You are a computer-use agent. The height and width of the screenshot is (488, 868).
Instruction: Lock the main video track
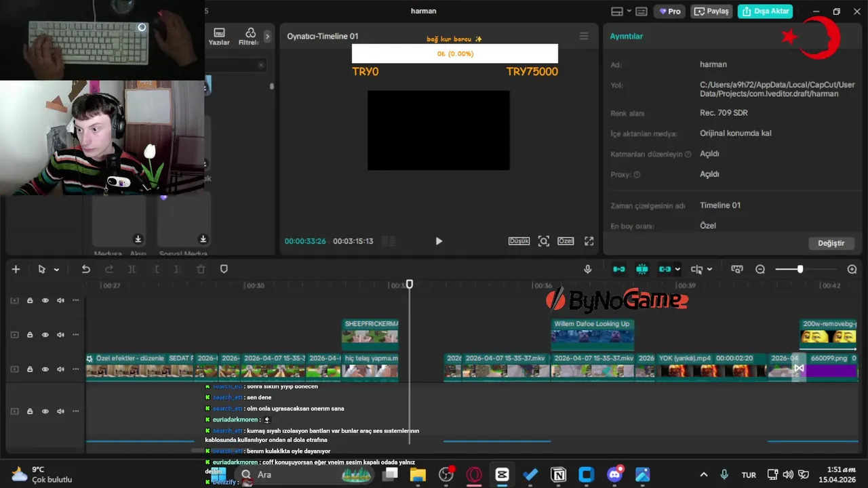coord(30,369)
